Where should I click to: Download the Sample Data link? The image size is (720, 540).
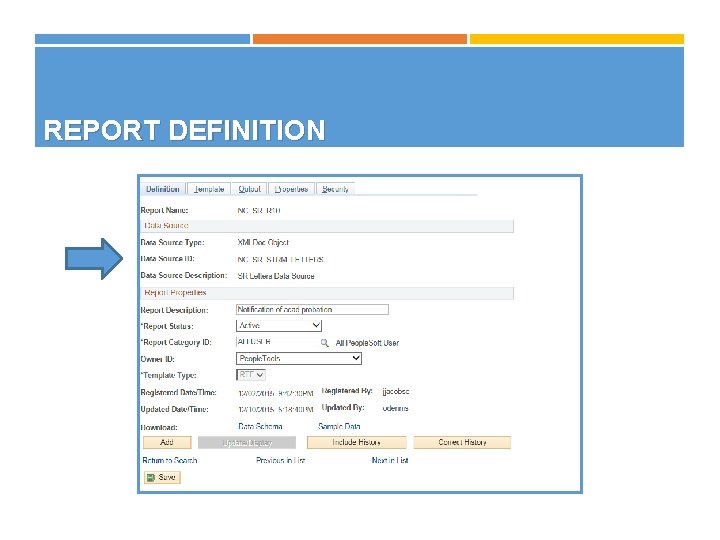(x=339, y=426)
